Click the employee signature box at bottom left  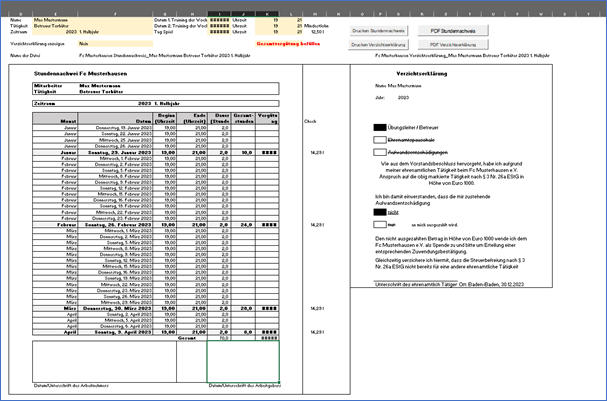104,362
